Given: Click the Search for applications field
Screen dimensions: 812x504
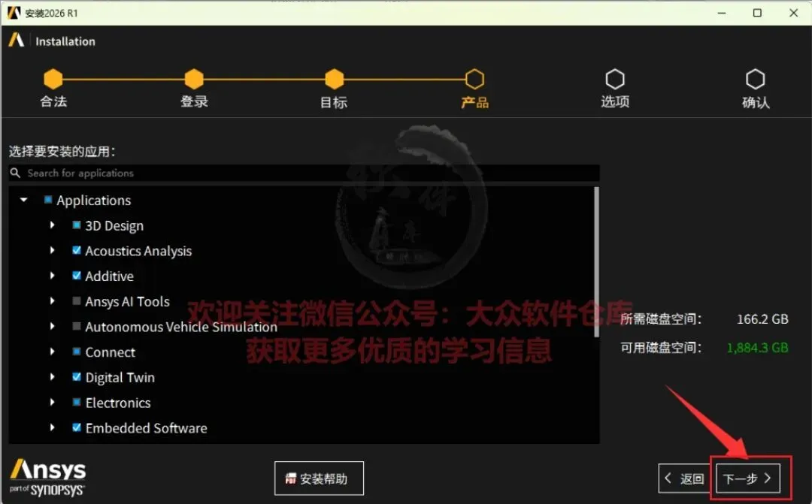Looking at the screenshot, I should (304, 173).
